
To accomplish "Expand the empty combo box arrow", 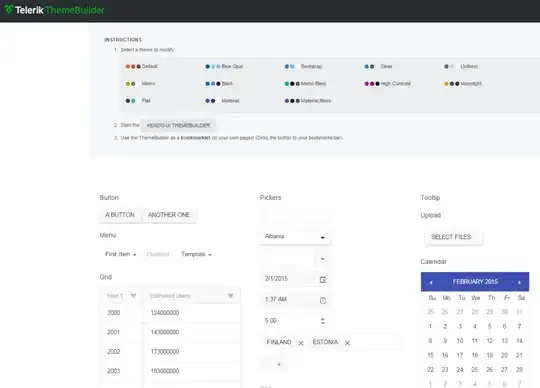I will tap(322, 259).
